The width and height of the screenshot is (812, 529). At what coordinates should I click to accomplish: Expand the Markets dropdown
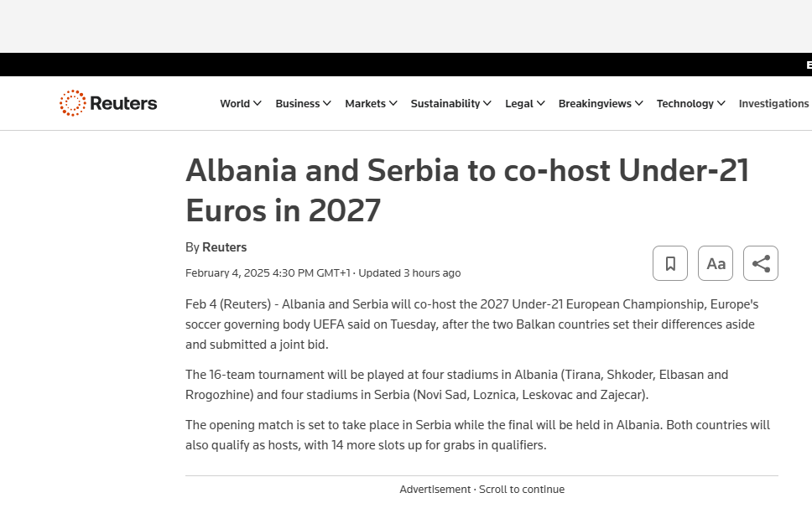point(371,104)
